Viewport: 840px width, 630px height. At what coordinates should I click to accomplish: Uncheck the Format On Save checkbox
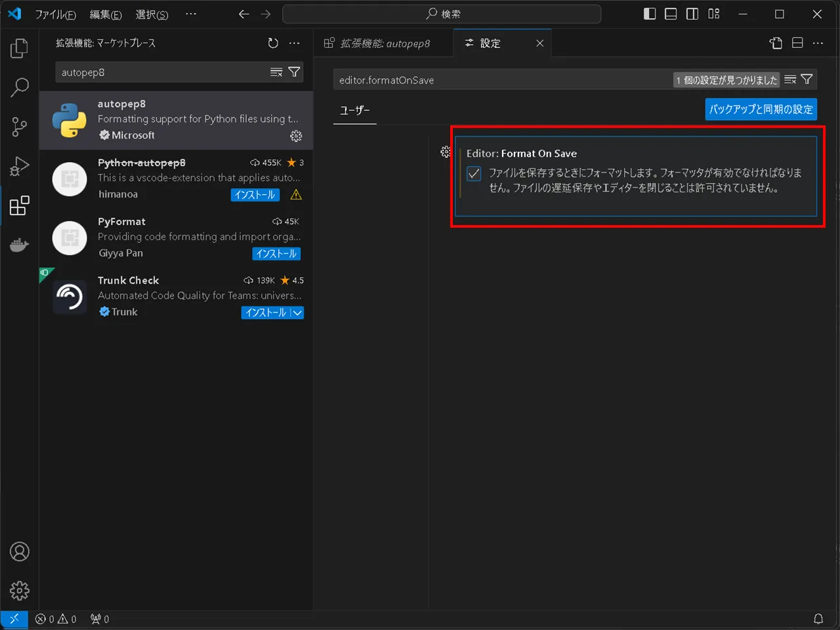tap(474, 174)
